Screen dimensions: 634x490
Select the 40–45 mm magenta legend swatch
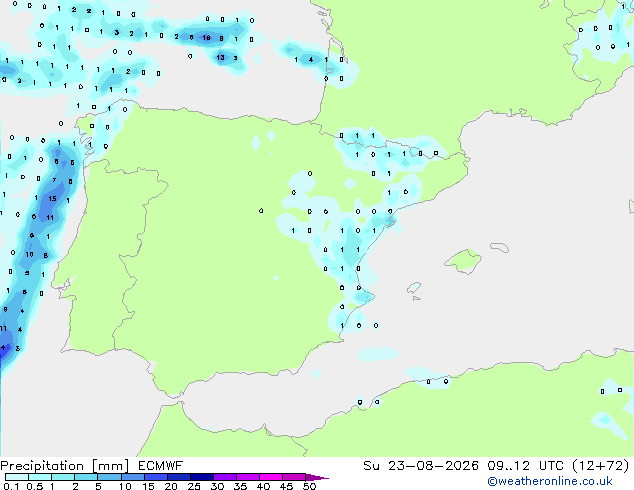point(271,477)
